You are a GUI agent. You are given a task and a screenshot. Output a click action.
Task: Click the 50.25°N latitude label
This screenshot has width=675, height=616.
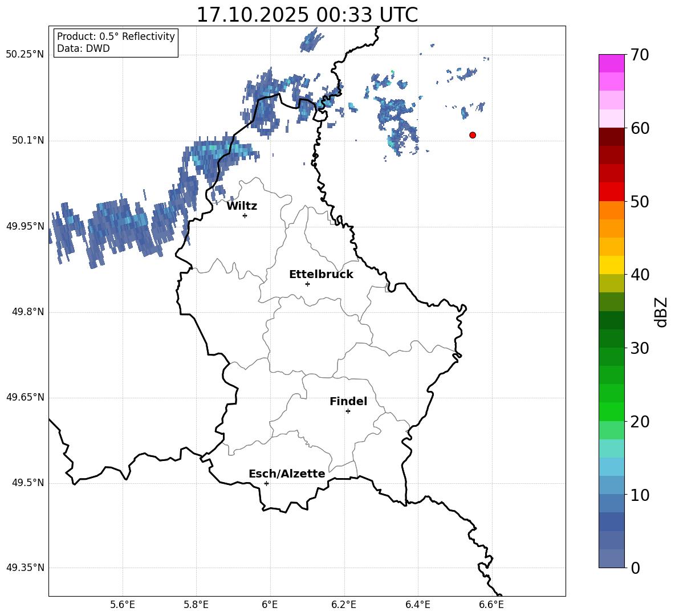pos(25,55)
